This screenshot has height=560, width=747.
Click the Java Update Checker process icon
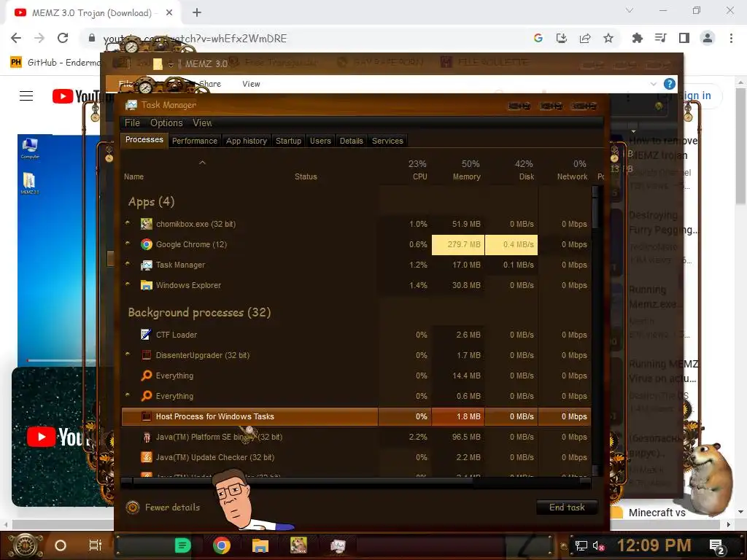(146, 457)
